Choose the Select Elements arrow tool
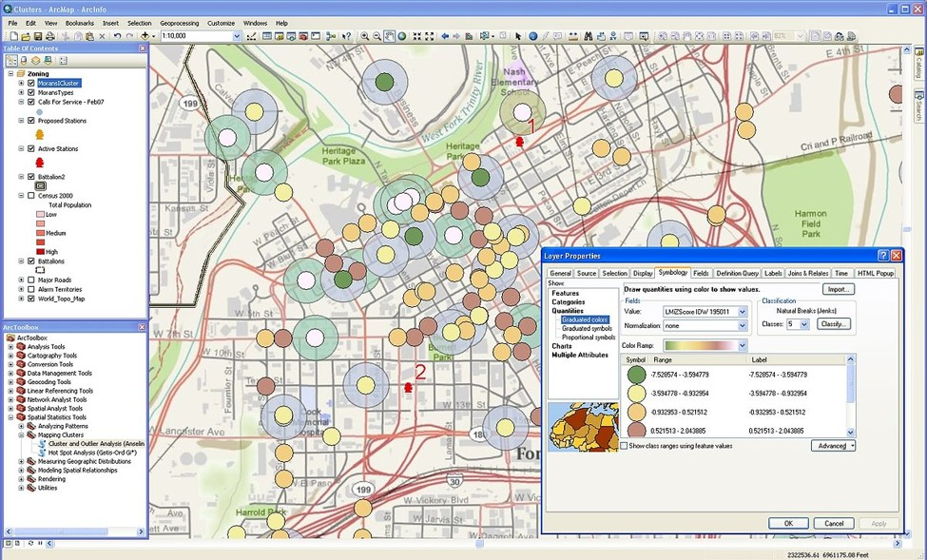927x560 pixels. click(518, 36)
